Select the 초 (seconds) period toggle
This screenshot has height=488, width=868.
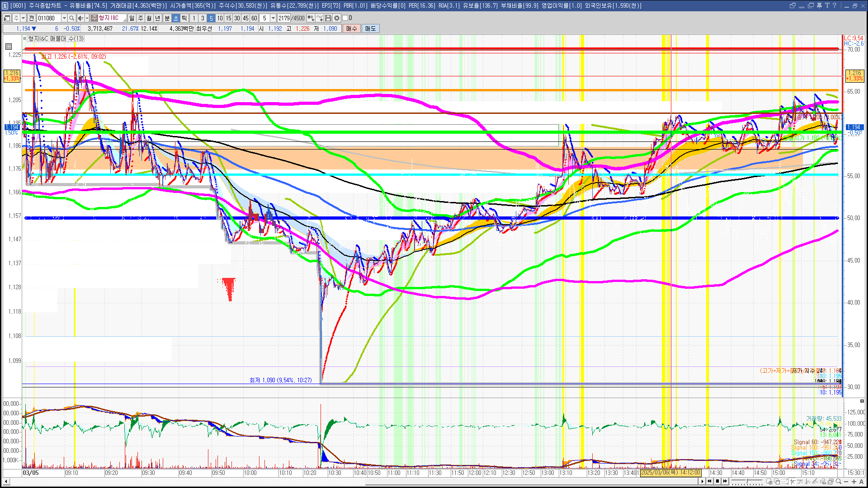(x=176, y=18)
